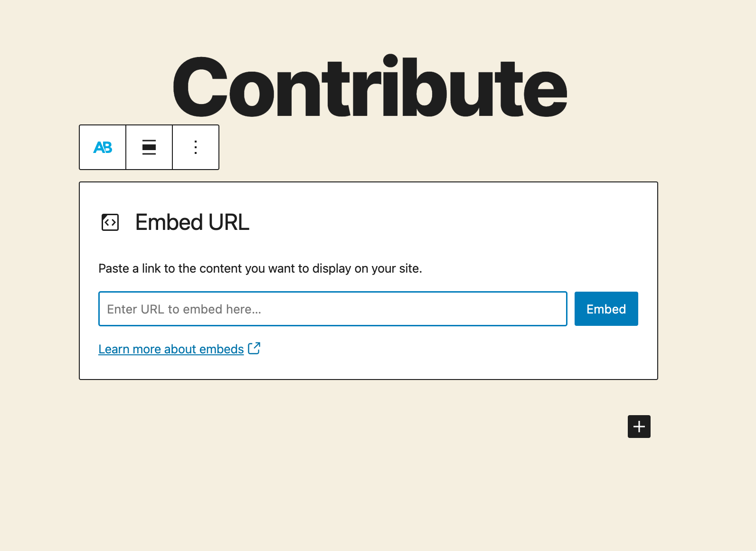Focus the Enter URL to embed field
This screenshot has height=551, width=756.
point(332,309)
